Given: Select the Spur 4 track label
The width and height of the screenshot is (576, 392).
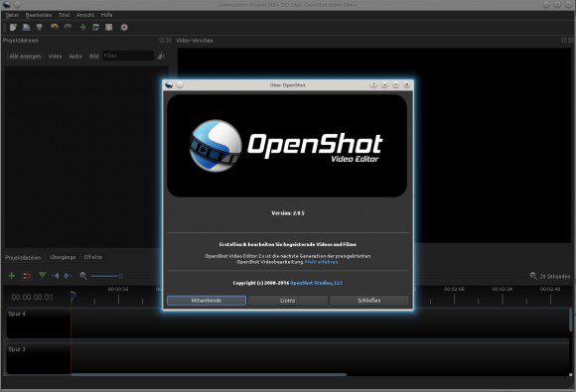Looking at the screenshot, I should pyautogui.click(x=17, y=314).
